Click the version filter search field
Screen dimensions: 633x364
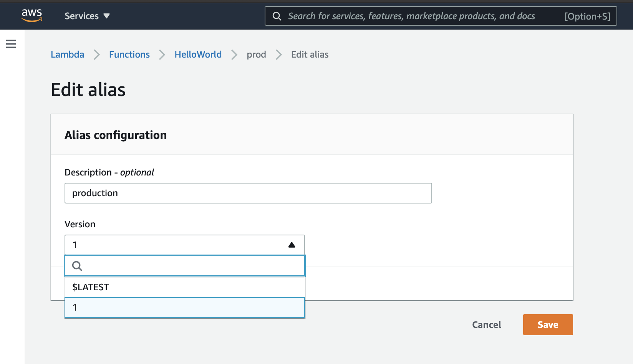coord(185,266)
